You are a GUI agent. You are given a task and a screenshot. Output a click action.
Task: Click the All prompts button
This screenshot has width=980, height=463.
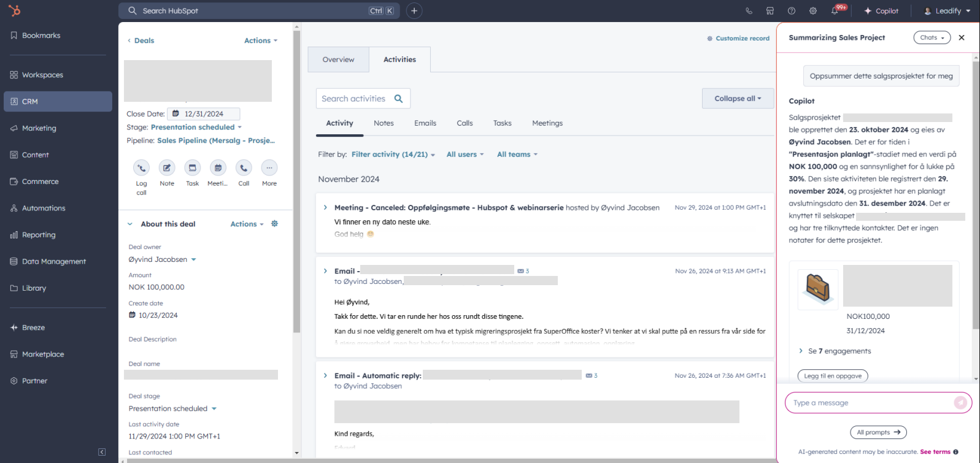[x=878, y=432]
